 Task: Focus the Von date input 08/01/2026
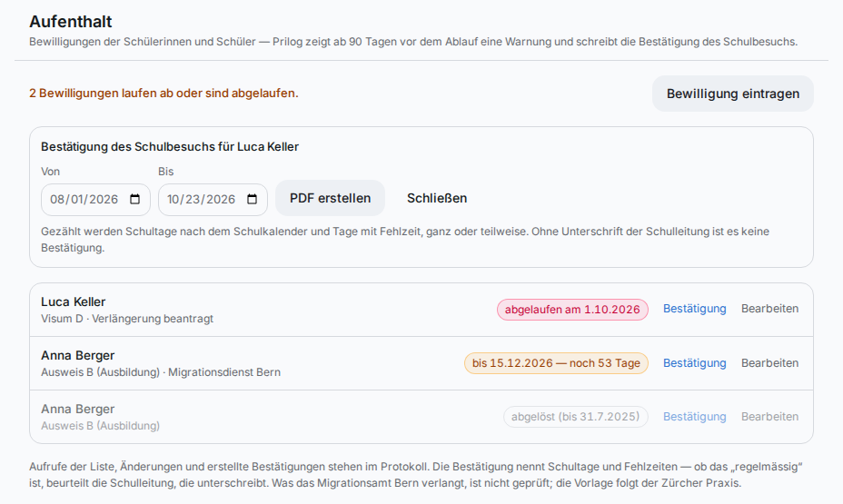[x=95, y=200]
